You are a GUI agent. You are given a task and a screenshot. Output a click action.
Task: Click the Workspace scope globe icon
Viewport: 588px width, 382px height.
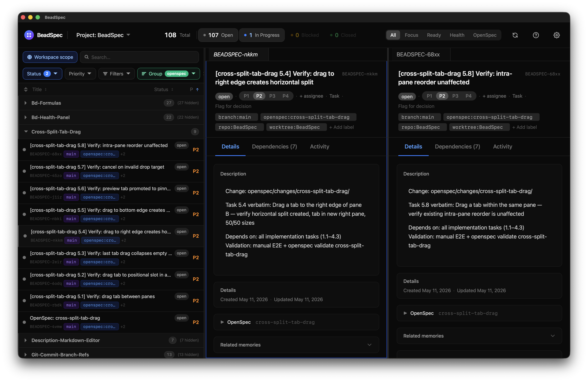[29, 57]
